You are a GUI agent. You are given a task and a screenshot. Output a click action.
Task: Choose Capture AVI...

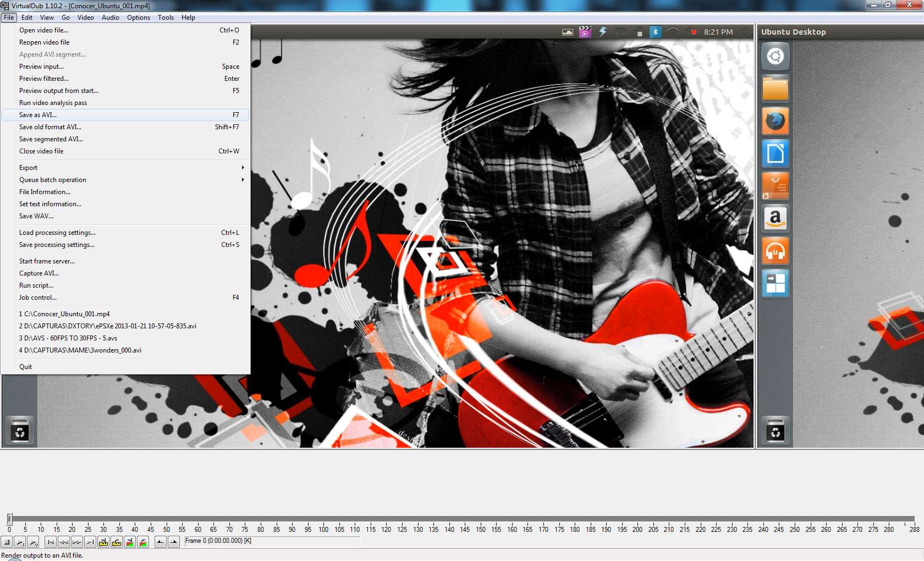(125, 273)
